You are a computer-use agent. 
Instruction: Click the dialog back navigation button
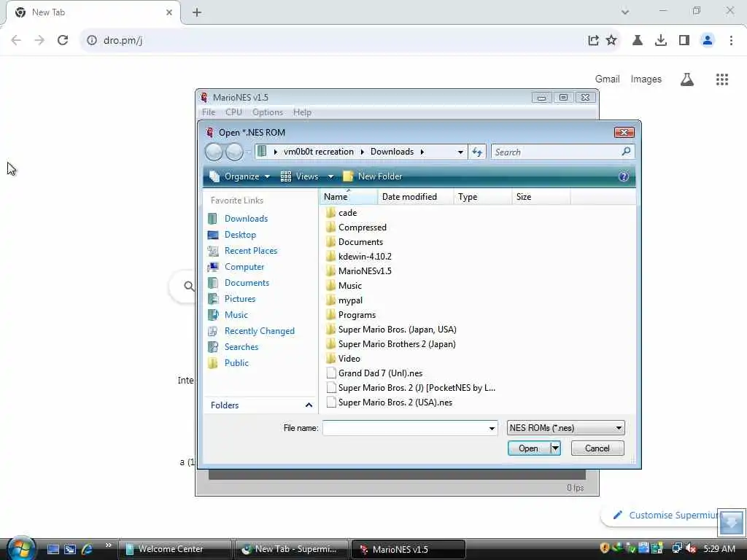[x=214, y=152]
